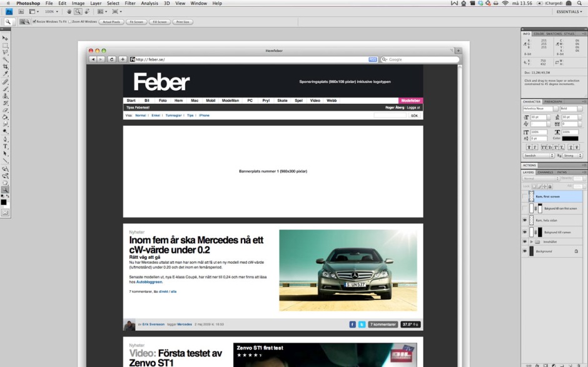Select the Healing Brush tool

5,82
